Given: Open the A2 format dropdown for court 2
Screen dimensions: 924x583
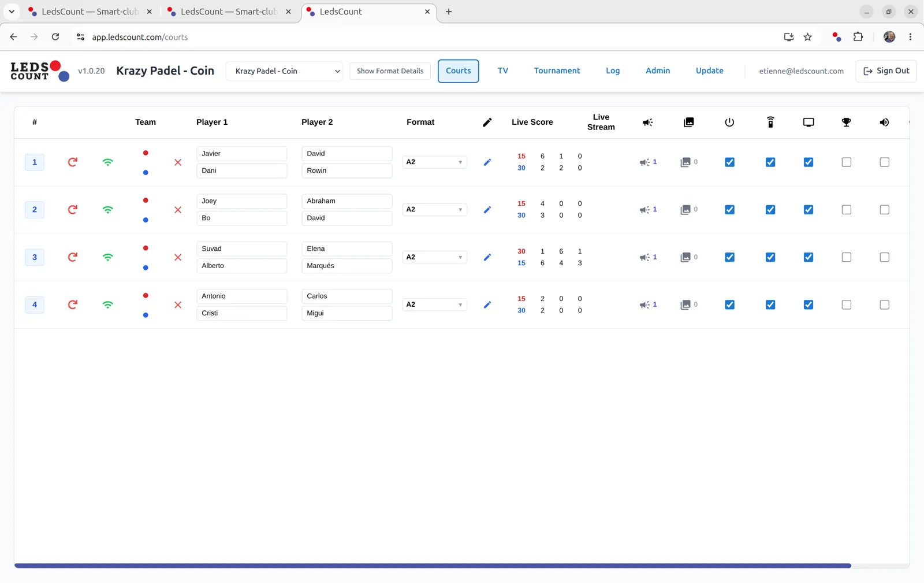Looking at the screenshot, I should 434,210.
